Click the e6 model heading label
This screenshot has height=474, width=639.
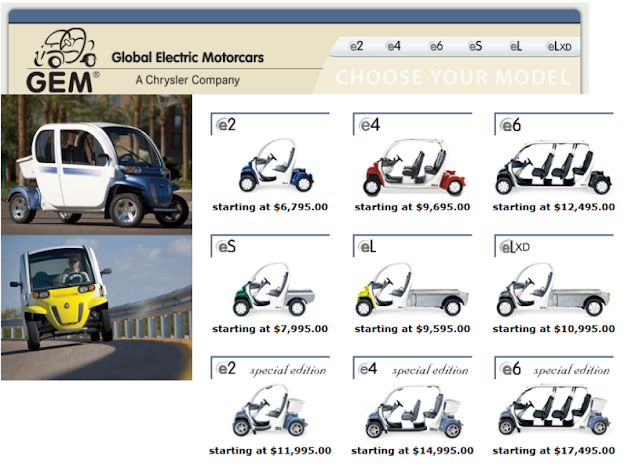(510, 125)
